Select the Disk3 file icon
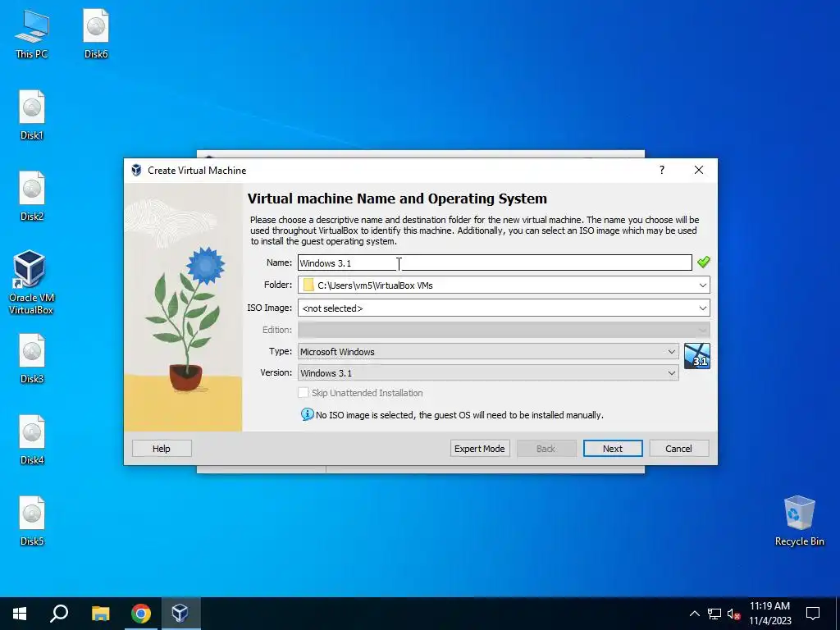The width and height of the screenshot is (840, 630). pyautogui.click(x=32, y=359)
